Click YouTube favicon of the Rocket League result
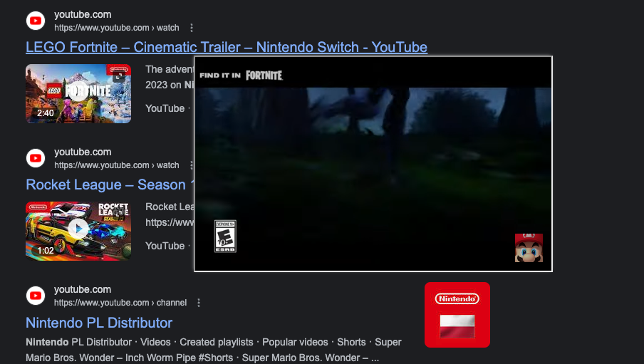The width and height of the screenshot is (644, 364). (x=36, y=158)
